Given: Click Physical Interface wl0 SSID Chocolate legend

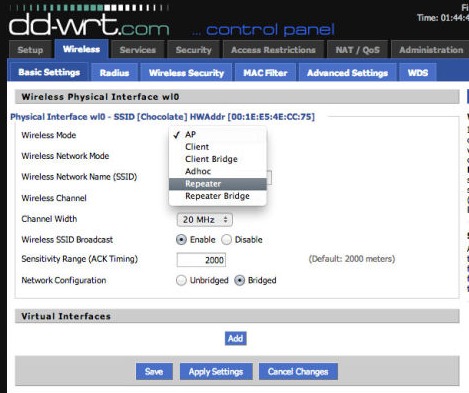Looking at the screenshot, I should (163, 117).
